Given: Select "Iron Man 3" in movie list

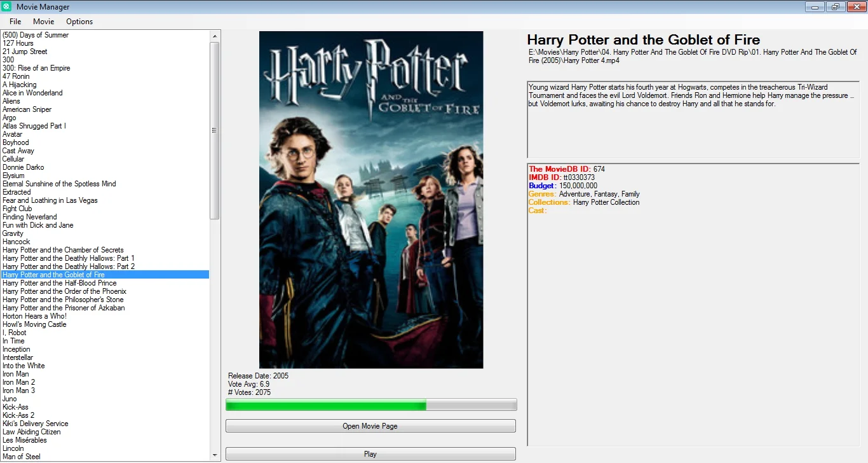Looking at the screenshot, I should pos(105,390).
